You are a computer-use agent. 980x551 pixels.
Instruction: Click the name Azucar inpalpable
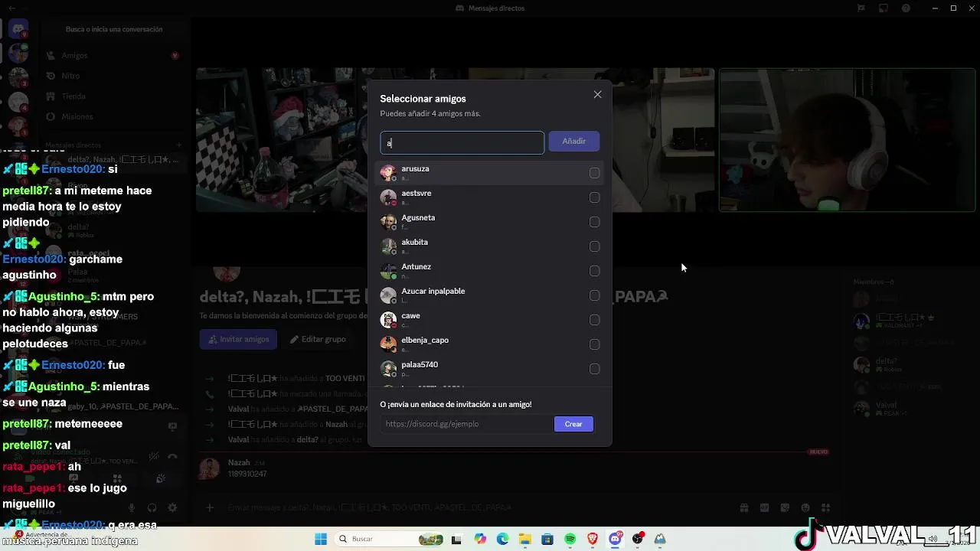(433, 292)
